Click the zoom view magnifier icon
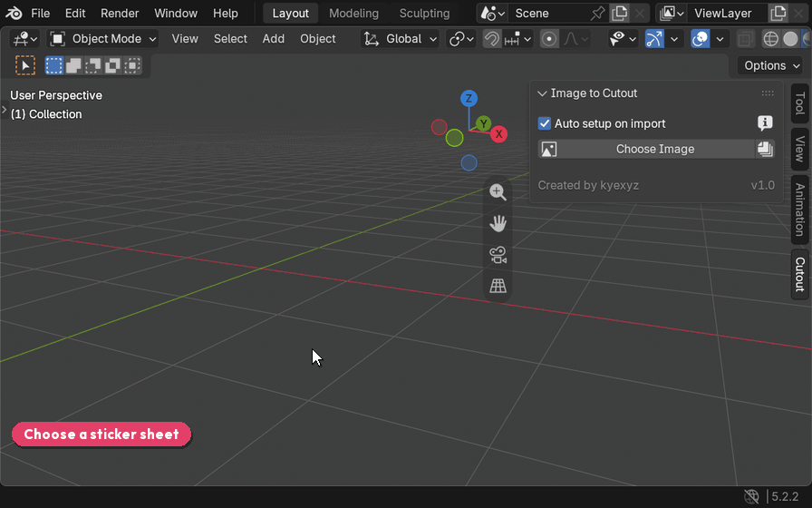The image size is (812, 508). point(498,192)
